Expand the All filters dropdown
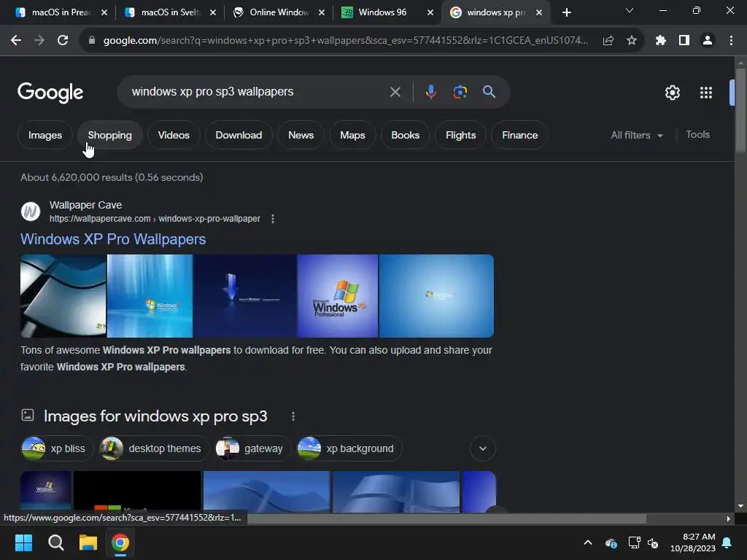 click(636, 135)
